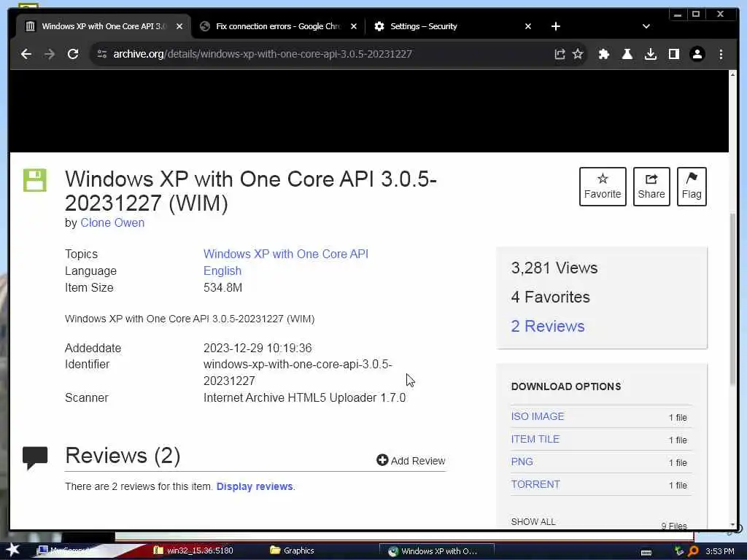Click the Internet Archive HTML5 Uploader 1.7.0 text

tap(304, 397)
